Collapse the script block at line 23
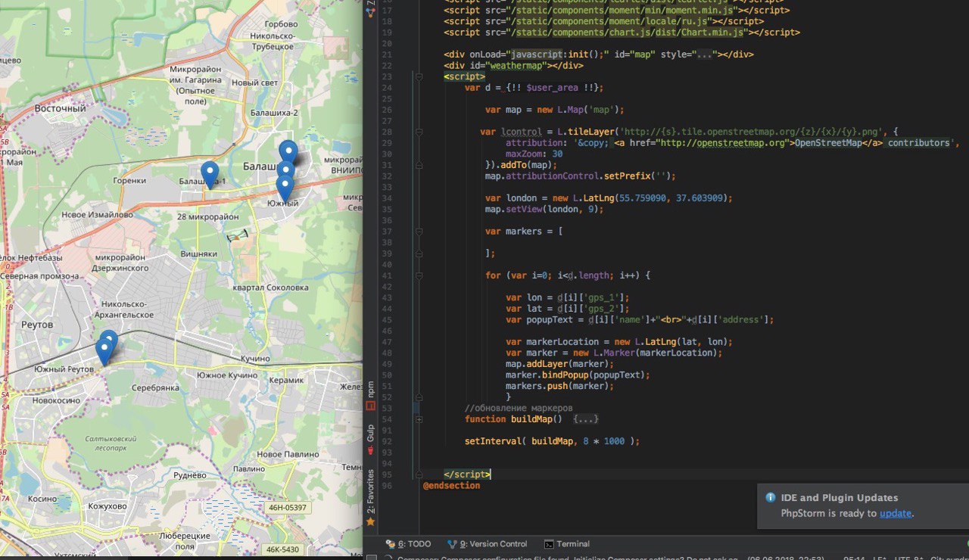Image resolution: width=969 pixels, height=560 pixels. click(419, 76)
